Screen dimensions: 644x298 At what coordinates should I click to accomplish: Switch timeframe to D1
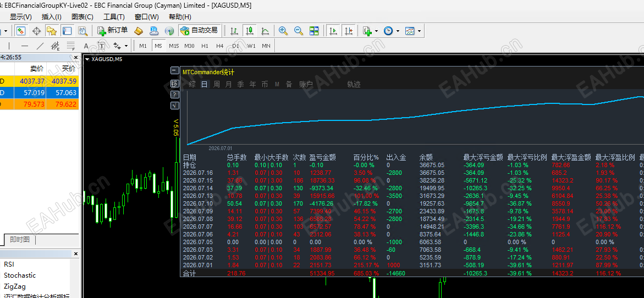point(235,46)
